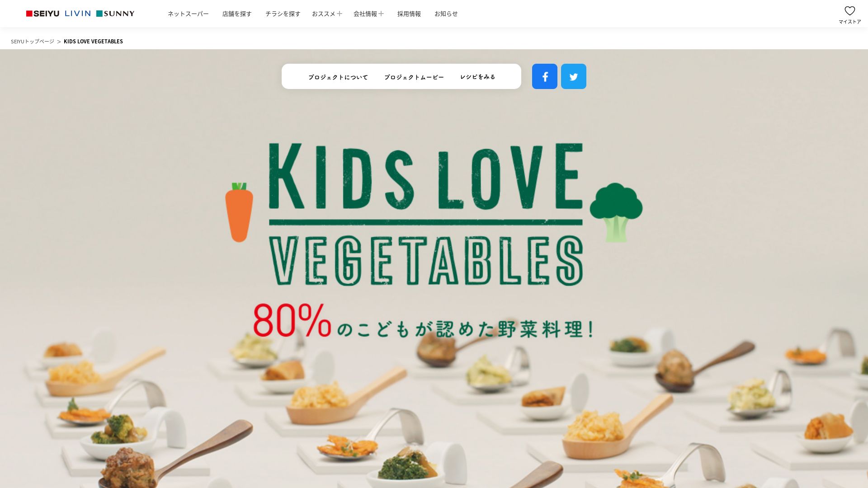868x488 pixels.
Task: Click the SEIYU logo
Action: click(x=42, y=14)
